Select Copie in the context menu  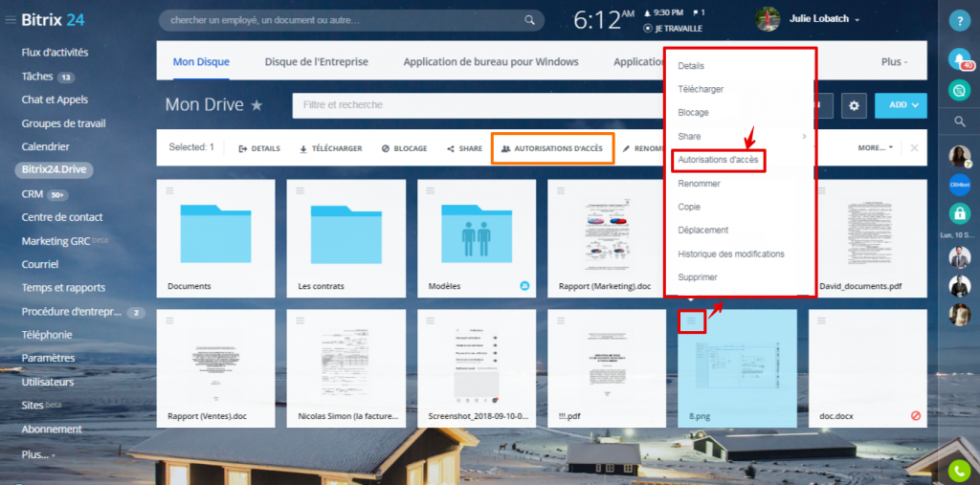point(689,207)
